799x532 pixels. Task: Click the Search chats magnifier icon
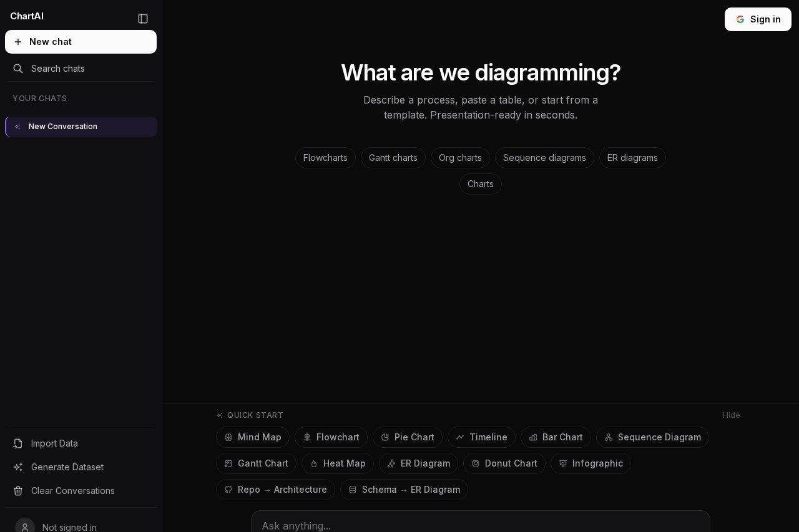(x=18, y=69)
